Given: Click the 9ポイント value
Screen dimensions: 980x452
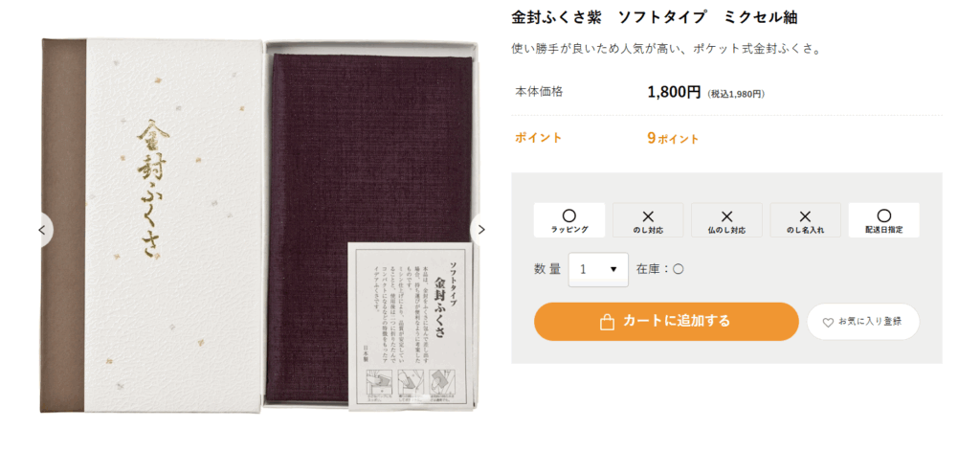Looking at the screenshot, I should [x=673, y=139].
